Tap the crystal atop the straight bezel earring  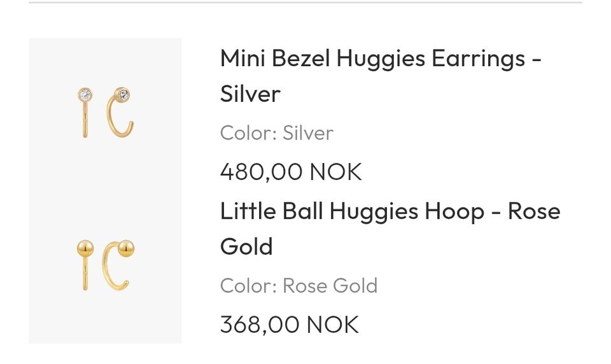click(x=85, y=95)
